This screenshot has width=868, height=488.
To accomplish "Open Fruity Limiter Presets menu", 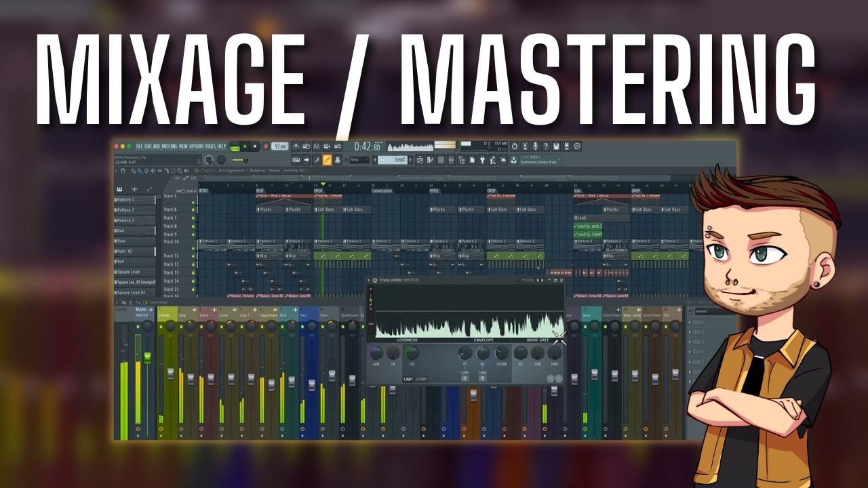I will [x=528, y=280].
